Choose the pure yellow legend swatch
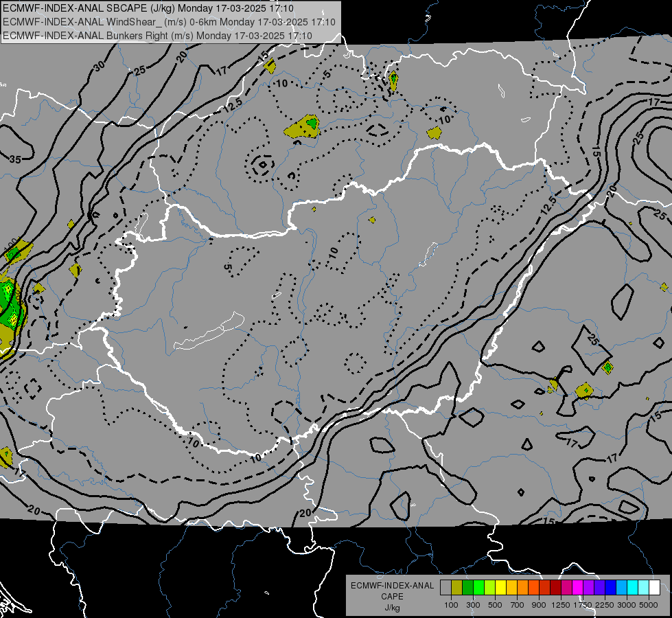 (500, 588)
